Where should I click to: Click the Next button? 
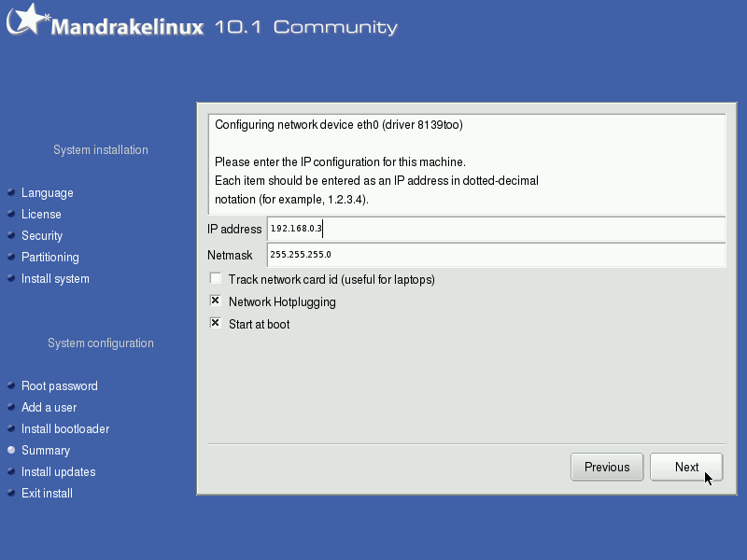point(686,467)
